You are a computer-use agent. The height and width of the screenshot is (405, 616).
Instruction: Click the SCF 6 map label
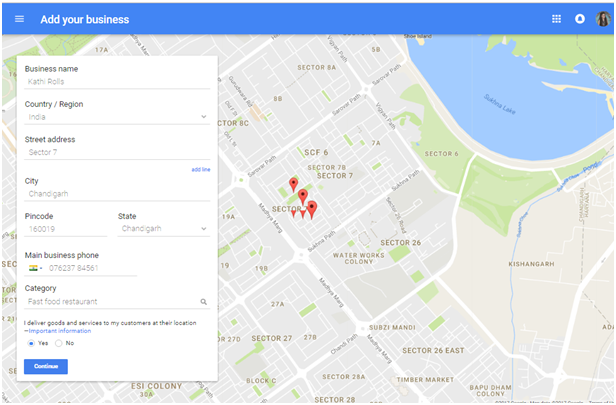pos(316,152)
